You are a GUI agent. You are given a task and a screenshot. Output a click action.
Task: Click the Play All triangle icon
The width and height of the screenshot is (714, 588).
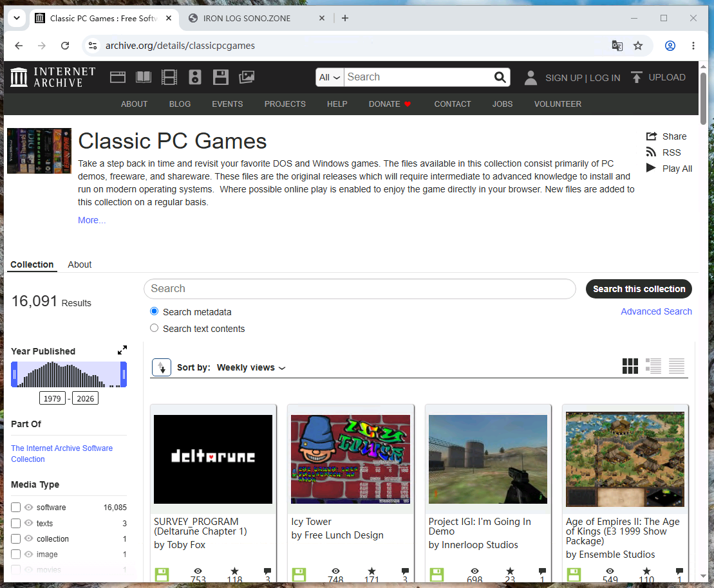click(651, 168)
